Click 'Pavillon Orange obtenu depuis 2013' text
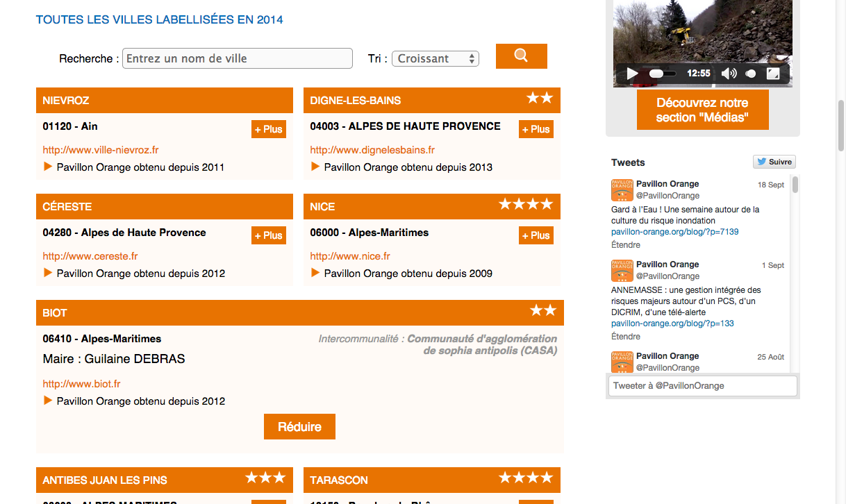846x504 pixels. [408, 167]
